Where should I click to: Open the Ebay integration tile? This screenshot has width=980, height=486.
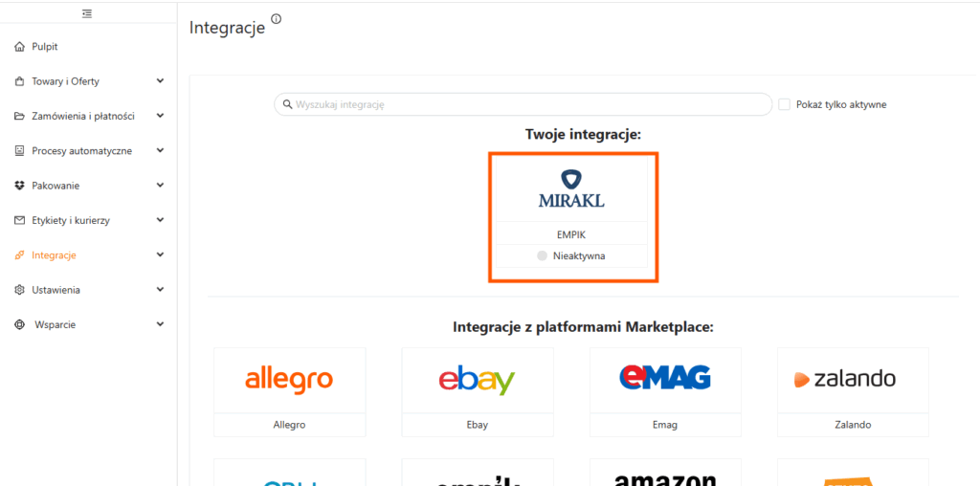477,391
